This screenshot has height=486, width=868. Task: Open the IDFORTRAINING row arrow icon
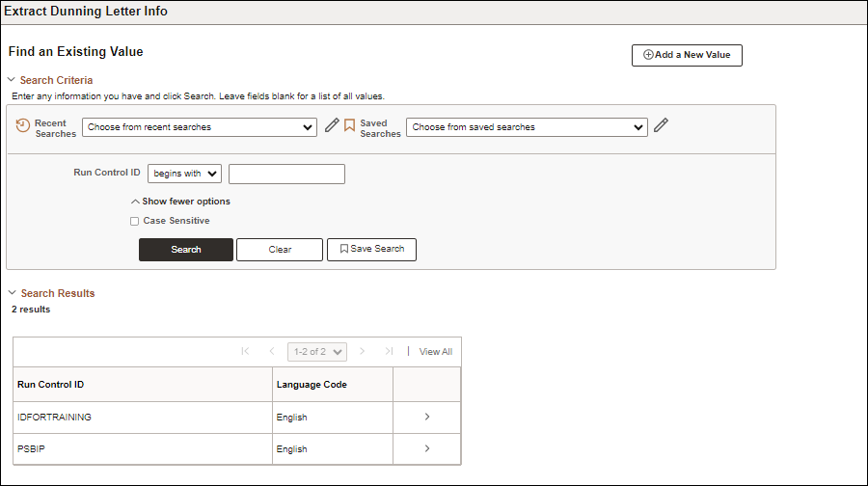427,417
